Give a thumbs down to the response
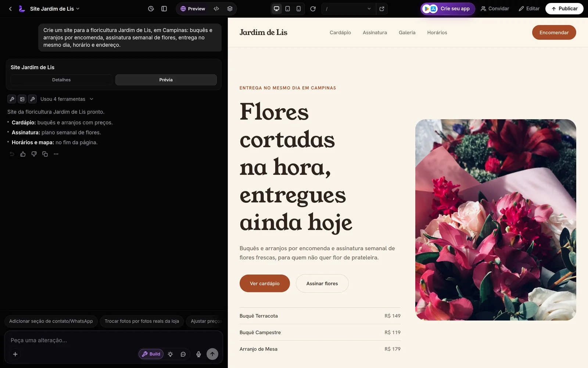Screen dimensions: 588x368 pos(34,154)
